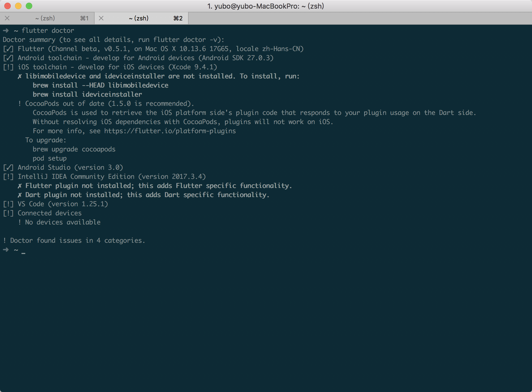Click 'brew upgrade cocoapods' text

point(74,149)
